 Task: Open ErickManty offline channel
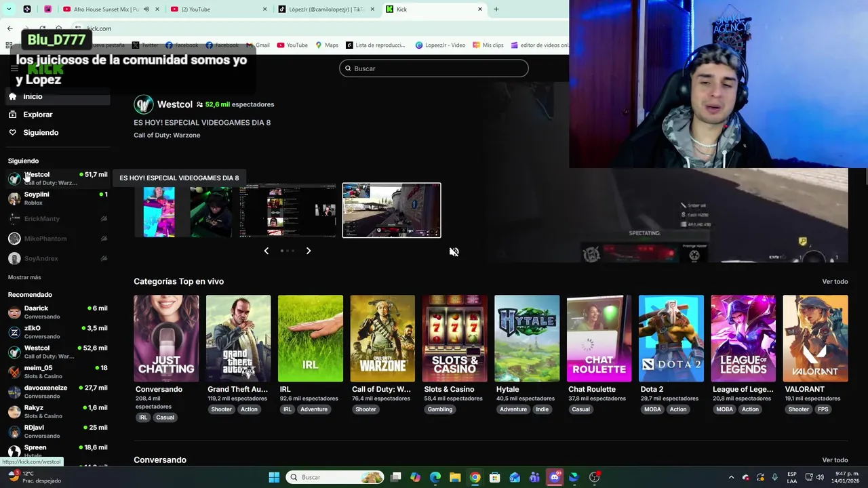(58, 219)
